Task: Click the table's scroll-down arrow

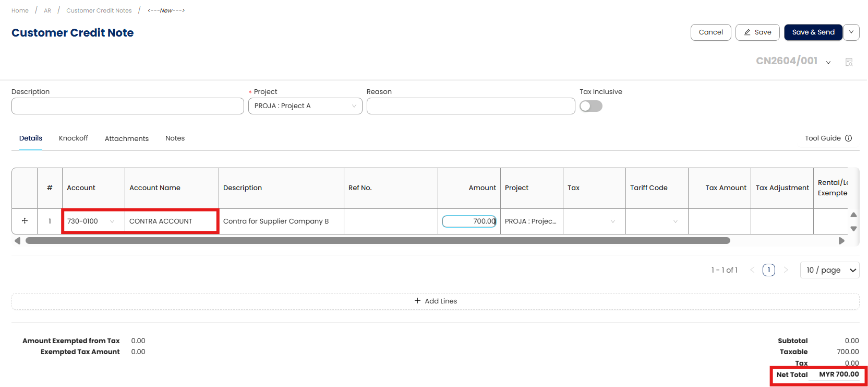Action: tap(853, 228)
